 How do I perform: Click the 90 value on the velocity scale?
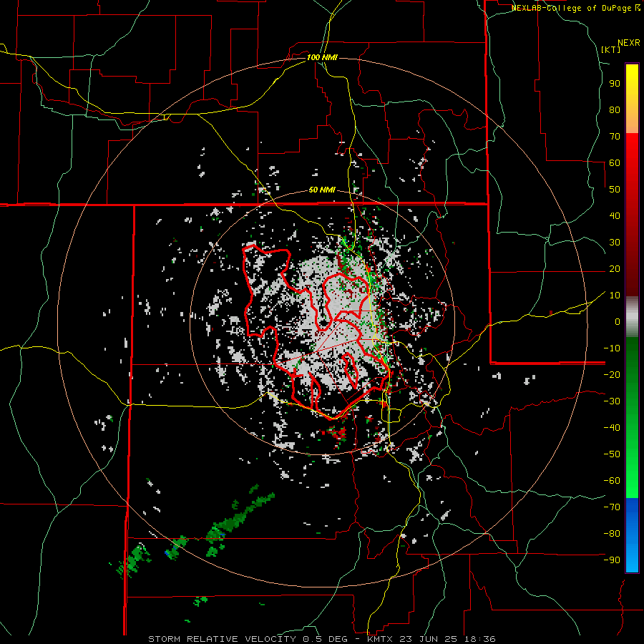pos(615,84)
